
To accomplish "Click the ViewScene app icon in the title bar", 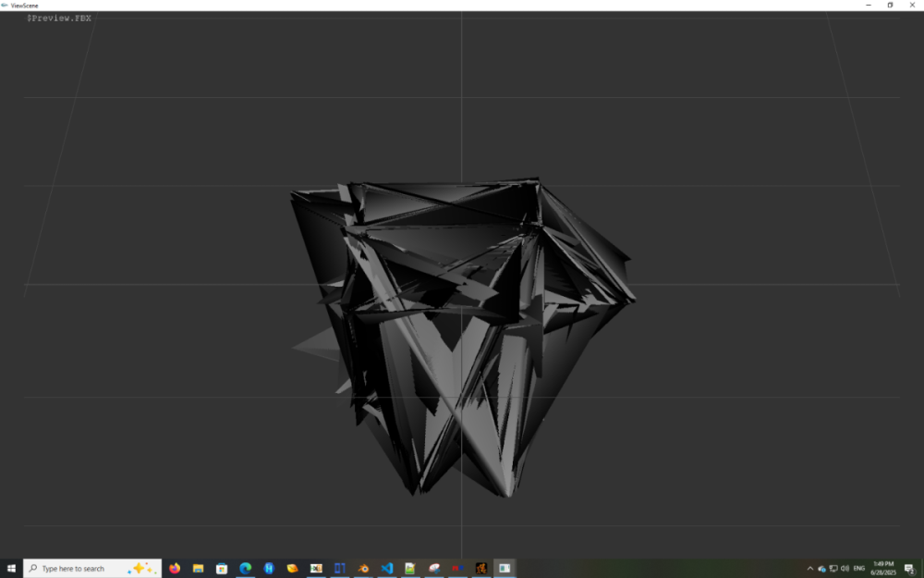I will (6, 5).
